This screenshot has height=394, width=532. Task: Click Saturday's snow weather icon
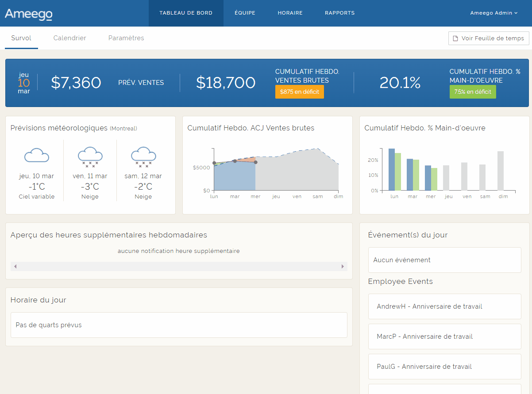click(143, 157)
